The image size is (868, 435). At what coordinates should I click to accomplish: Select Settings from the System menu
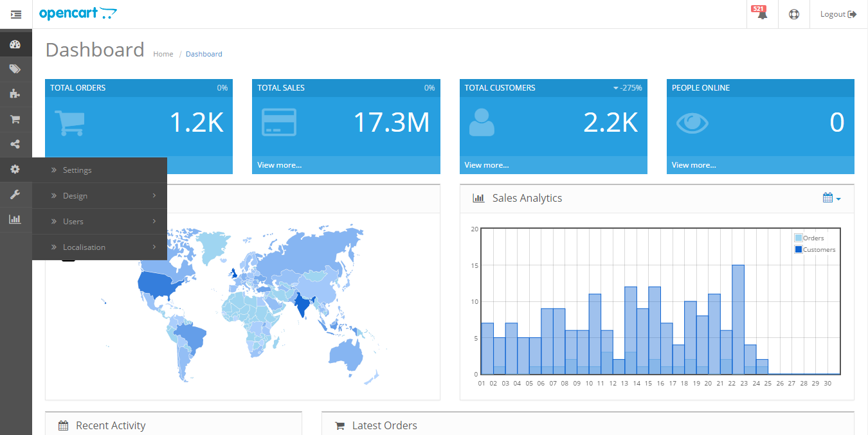[77, 170]
